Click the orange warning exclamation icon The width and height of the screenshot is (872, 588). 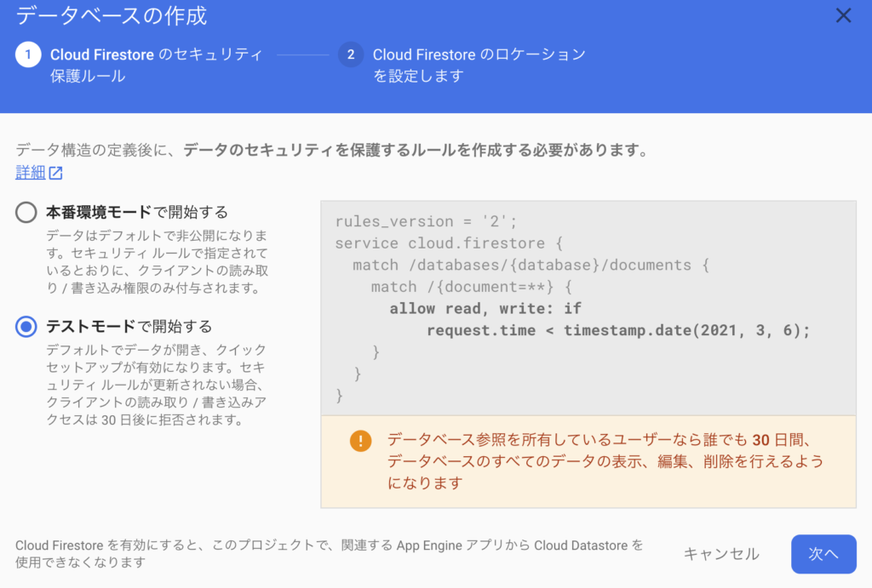point(361,441)
